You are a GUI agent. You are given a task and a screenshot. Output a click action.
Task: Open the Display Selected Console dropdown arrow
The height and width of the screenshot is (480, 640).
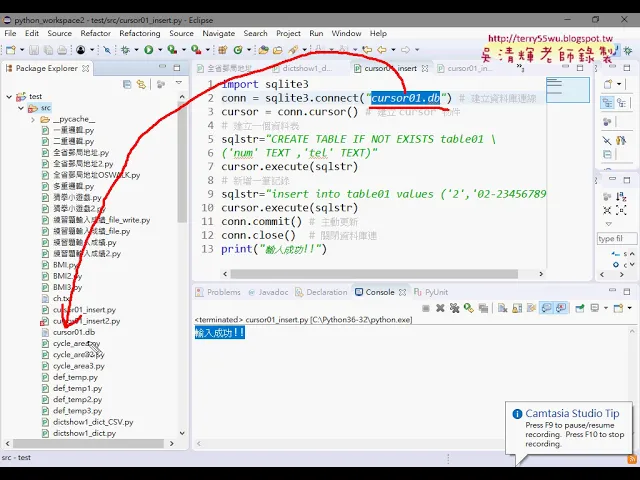[606, 308]
